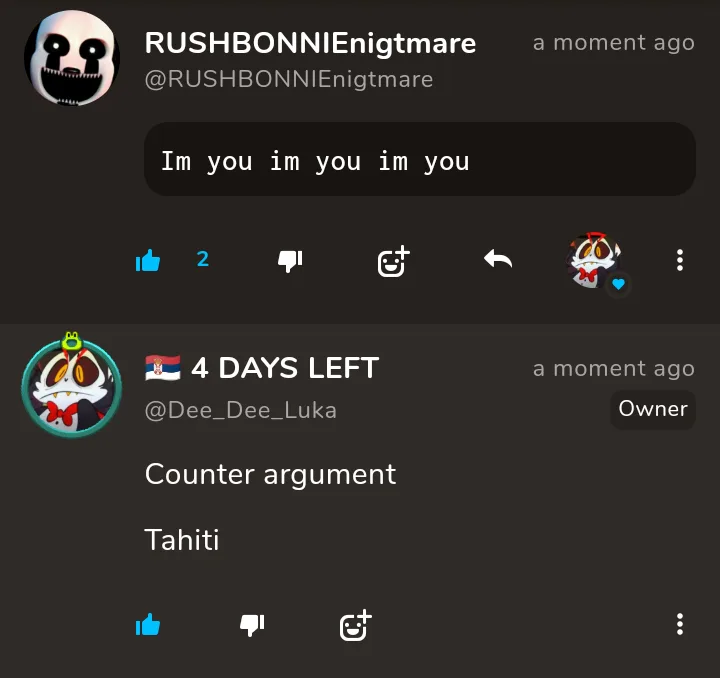Open RUSHBONNIEnigtmare's profile picture
The height and width of the screenshot is (678, 720).
(x=72, y=58)
